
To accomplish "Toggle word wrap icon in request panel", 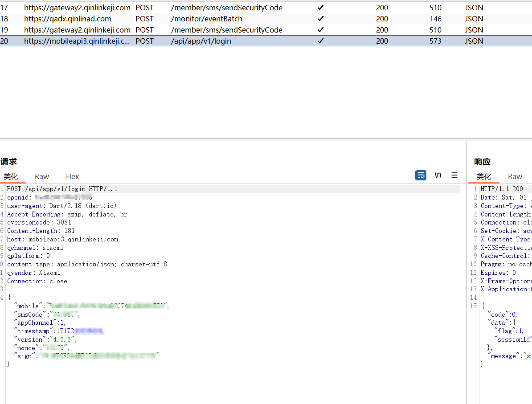I will [x=421, y=175].
